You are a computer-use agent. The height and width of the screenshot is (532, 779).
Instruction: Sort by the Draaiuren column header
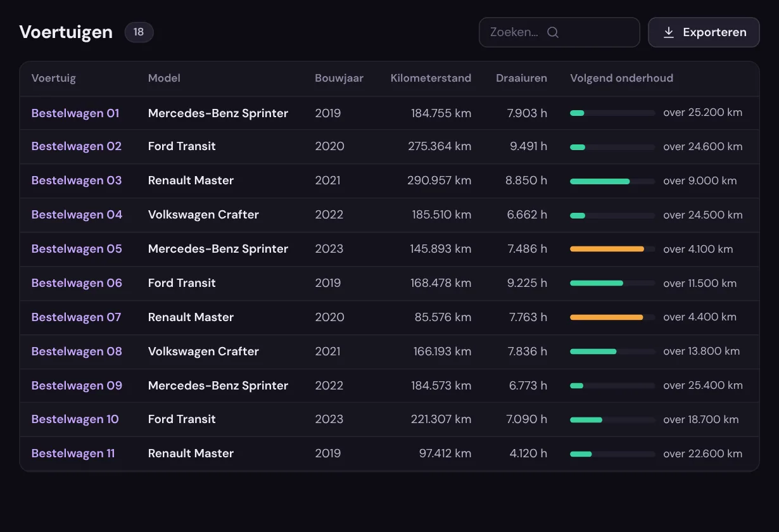point(521,79)
